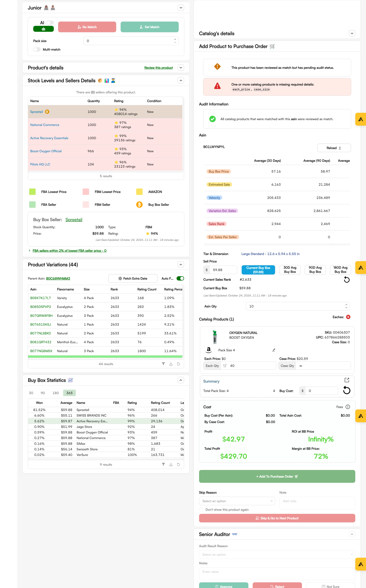
Task: Select the 90 day statistics tab
Action: (x=43, y=393)
